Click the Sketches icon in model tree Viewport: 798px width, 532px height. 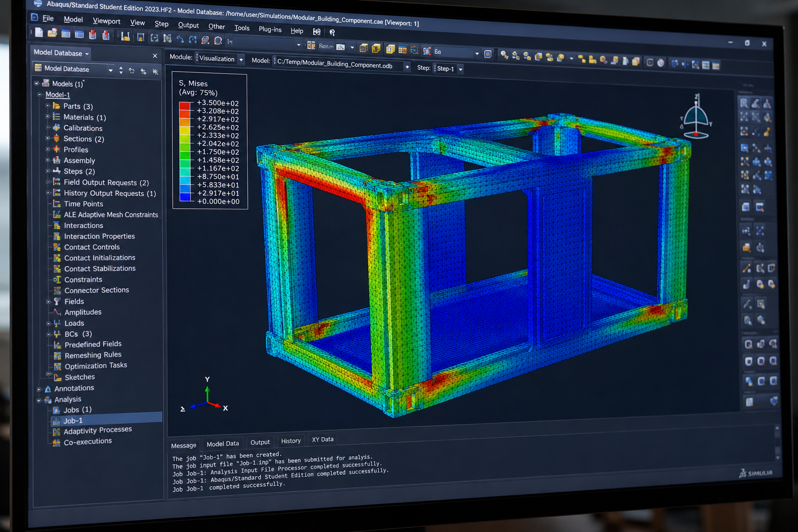(x=58, y=377)
